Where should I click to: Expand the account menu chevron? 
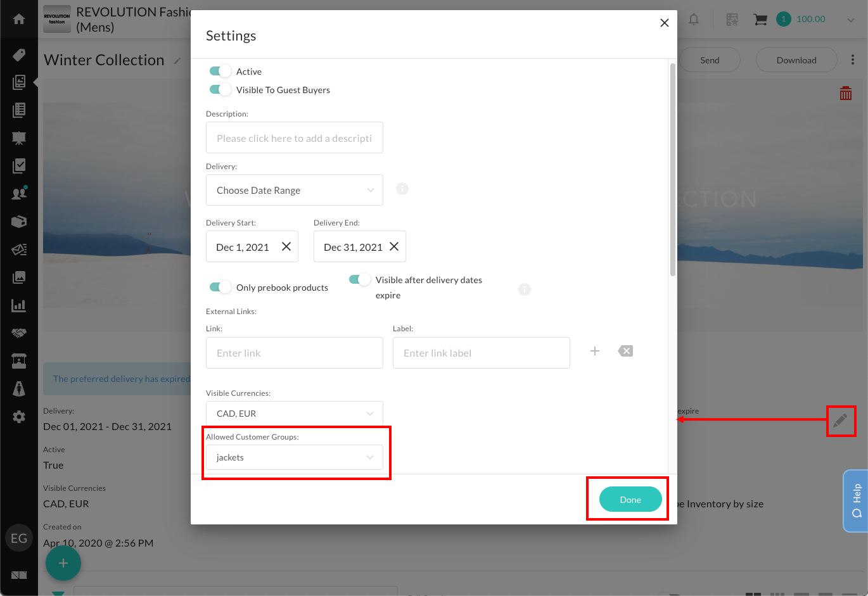[851, 20]
